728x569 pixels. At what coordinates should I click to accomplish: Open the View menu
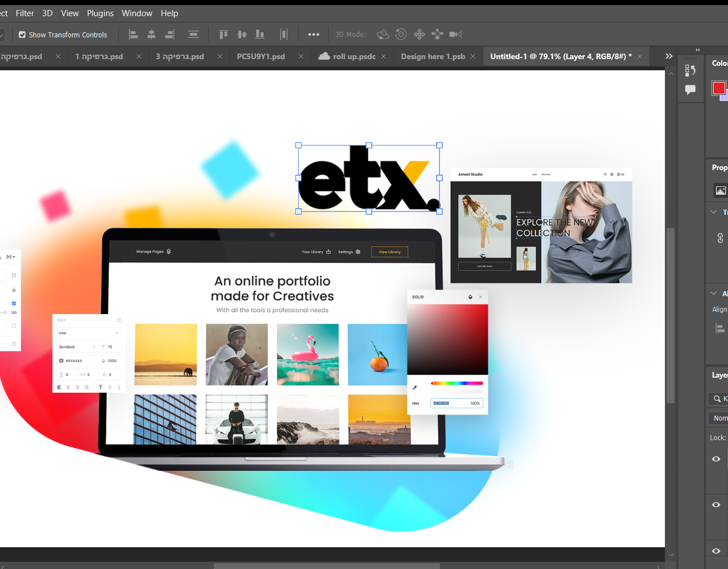70,13
